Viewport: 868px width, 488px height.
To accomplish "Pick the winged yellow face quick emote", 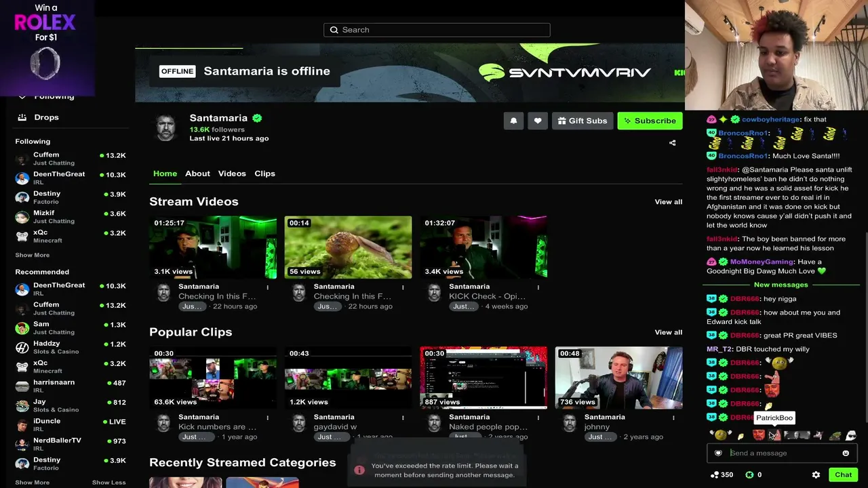I will tap(720, 435).
